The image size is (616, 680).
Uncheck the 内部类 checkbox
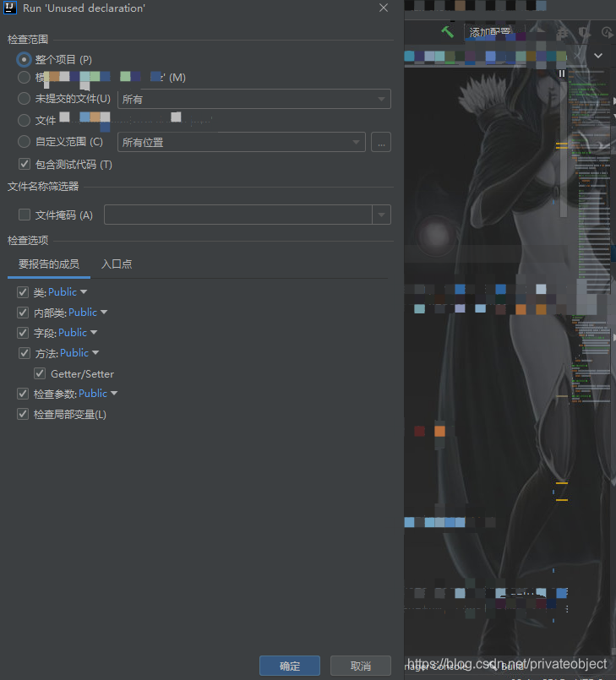23,313
